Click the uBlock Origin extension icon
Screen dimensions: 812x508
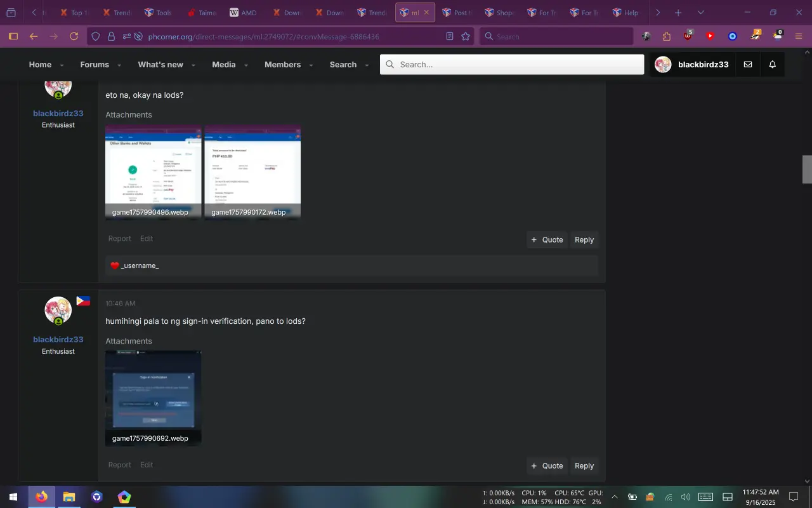(x=688, y=36)
